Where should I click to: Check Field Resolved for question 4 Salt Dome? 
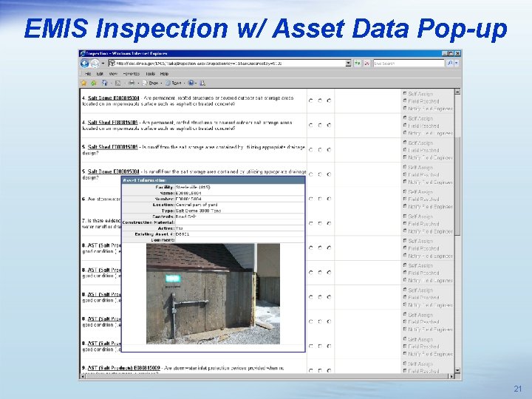(405, 100)
